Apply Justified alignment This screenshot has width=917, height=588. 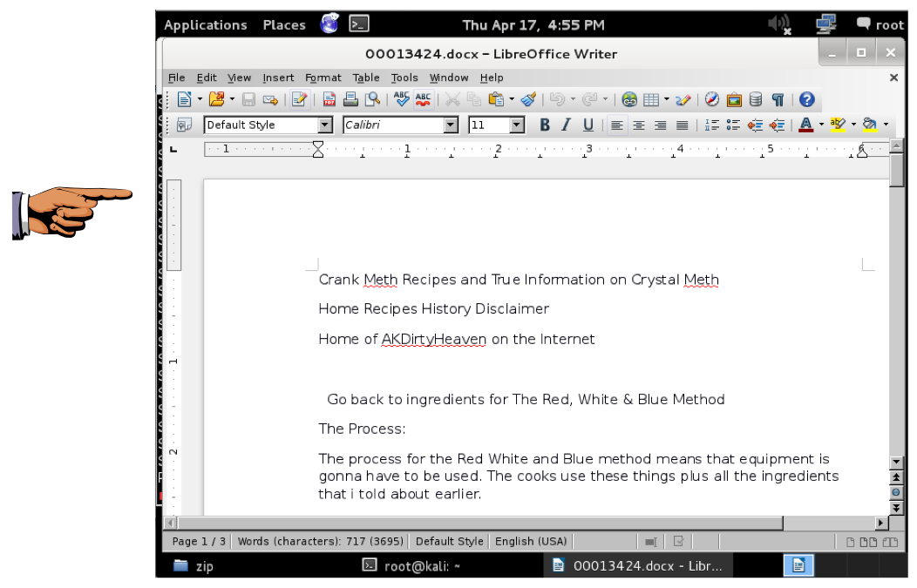coord(682,125)
